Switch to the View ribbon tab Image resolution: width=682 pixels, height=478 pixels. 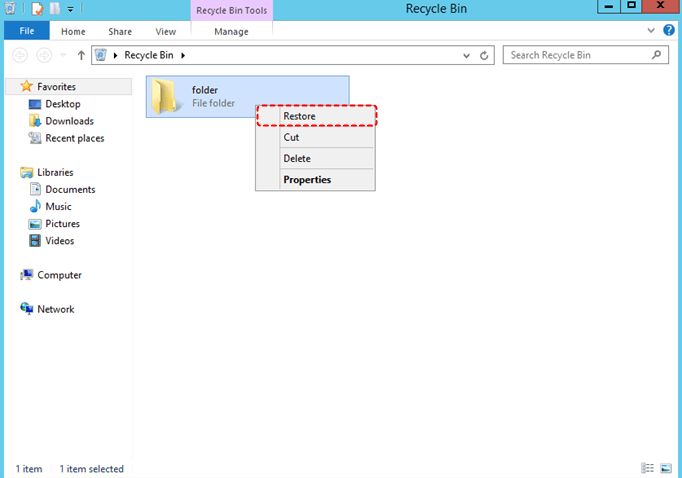[165, 31]
